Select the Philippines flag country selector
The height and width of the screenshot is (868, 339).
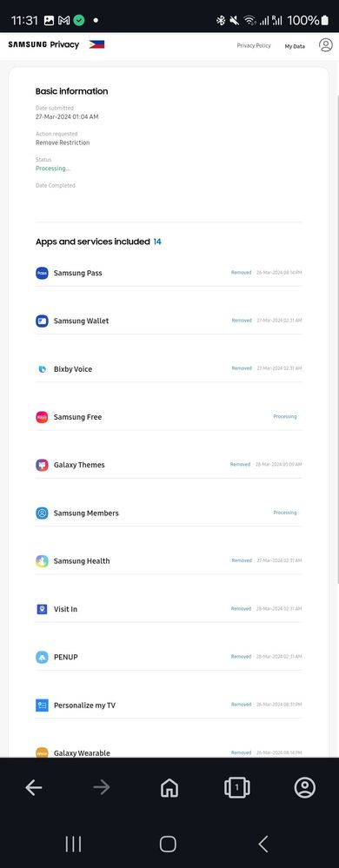pos(97,45)
